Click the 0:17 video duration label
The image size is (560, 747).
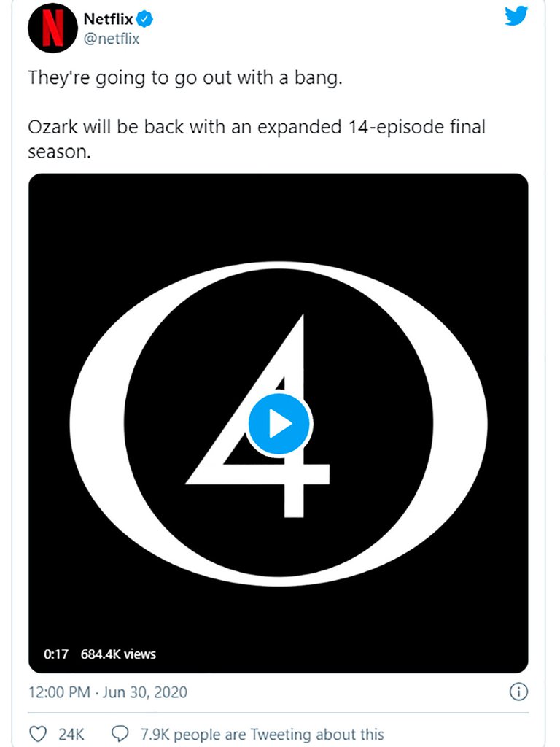point(55,654)
